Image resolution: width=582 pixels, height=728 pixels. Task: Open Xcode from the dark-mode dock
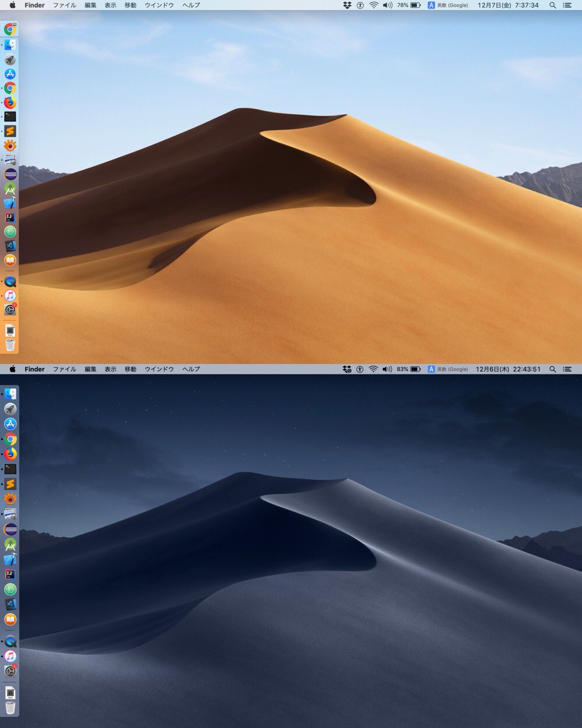(x=10, y=560)
